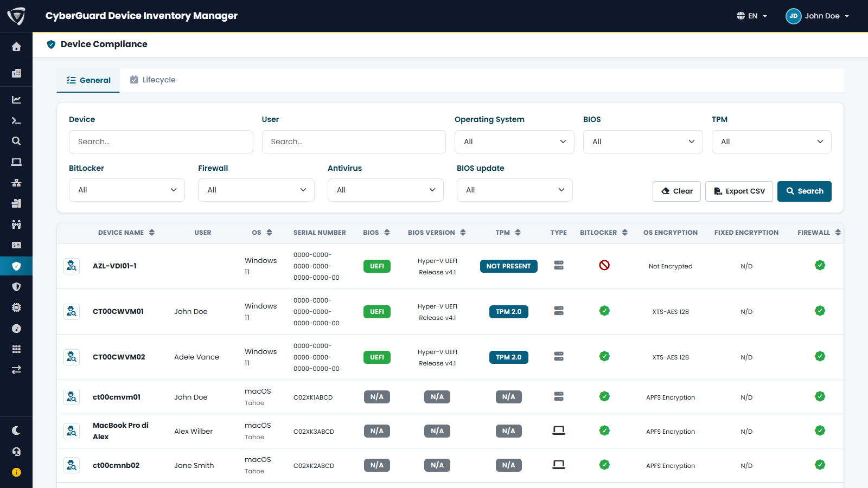The height and width of the screenshot is (488, 868).
Task: Sort the table by TPM column
Action: click(x=508, y=233)
